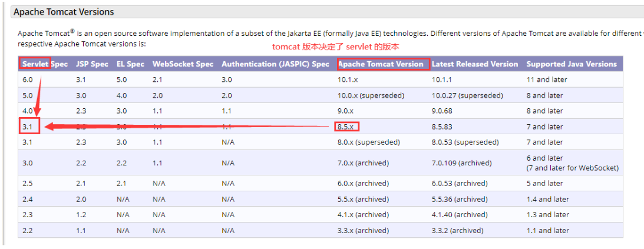This screenshot has height=249, width=644.
Task: Click the '1.3 and later' Java cell
Action: (x=547, y=214)
